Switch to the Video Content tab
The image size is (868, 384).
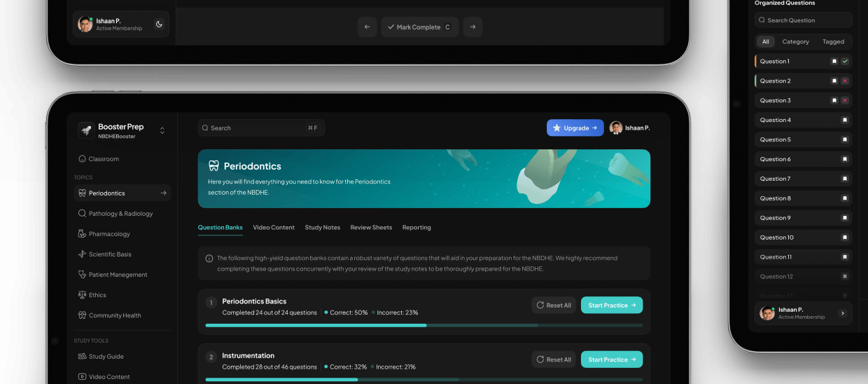(274, 227)
